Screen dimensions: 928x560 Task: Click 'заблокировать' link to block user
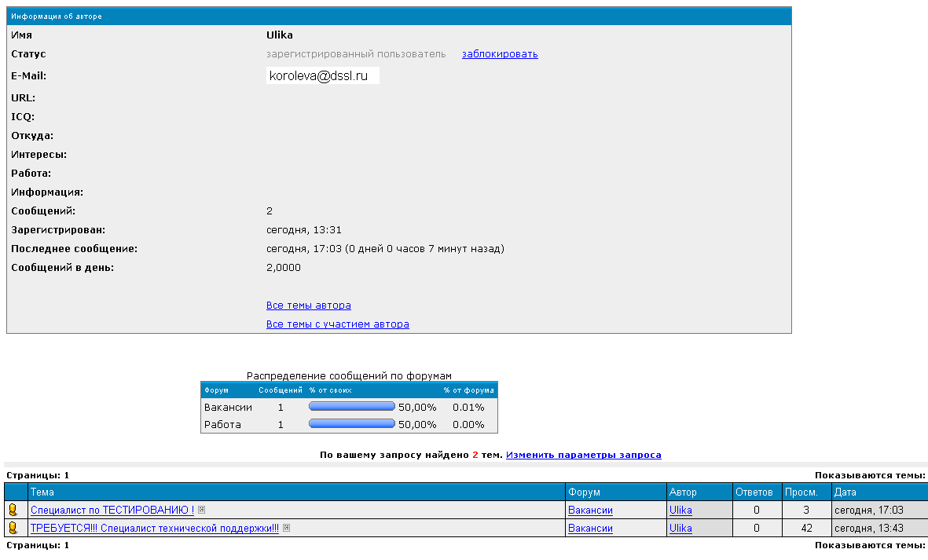(500, 54)
